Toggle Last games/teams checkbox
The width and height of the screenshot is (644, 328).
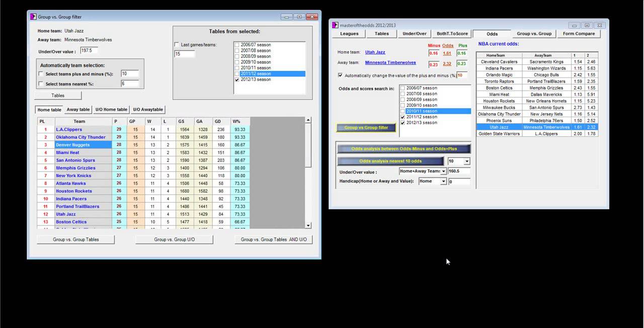(177, 45)
